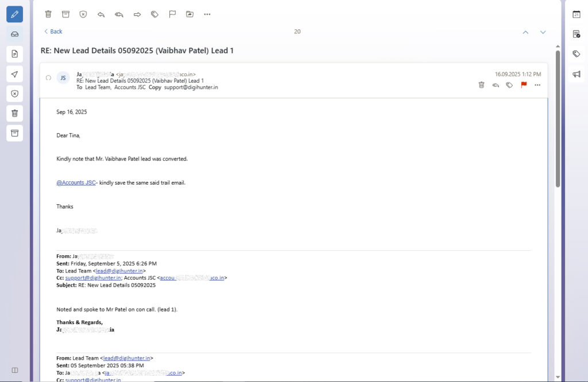Image resolution: width=588 pixels, height=382 pixels.
Task: Open the message header three-dot menu
Action: pos(537,85)
